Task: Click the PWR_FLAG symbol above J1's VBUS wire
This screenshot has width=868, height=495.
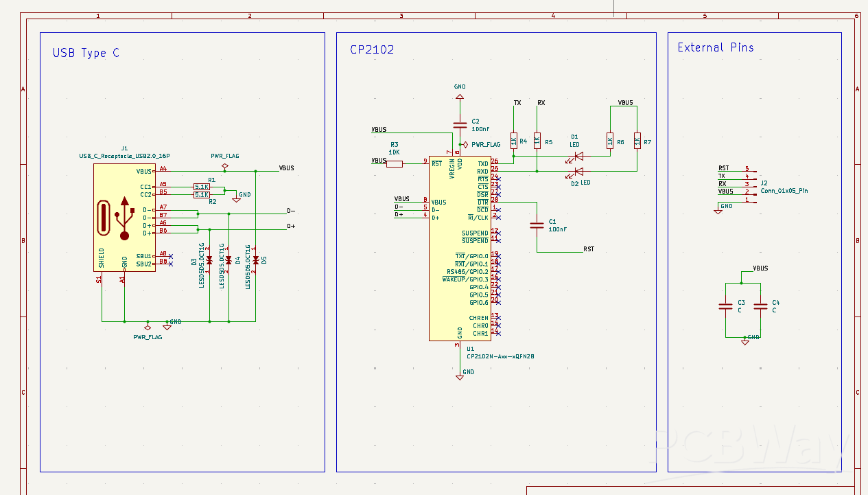Action: pyautogui.click(x=224, y=166)
